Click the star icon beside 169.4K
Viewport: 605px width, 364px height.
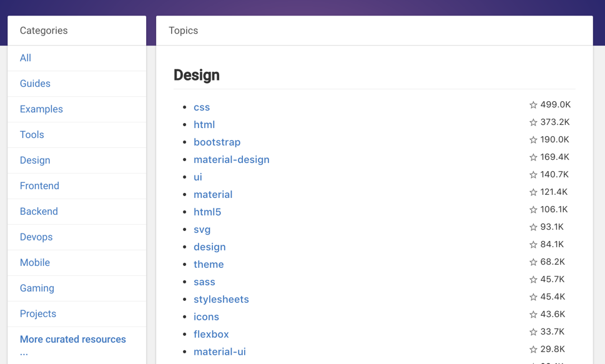click(x=533, y=157)
